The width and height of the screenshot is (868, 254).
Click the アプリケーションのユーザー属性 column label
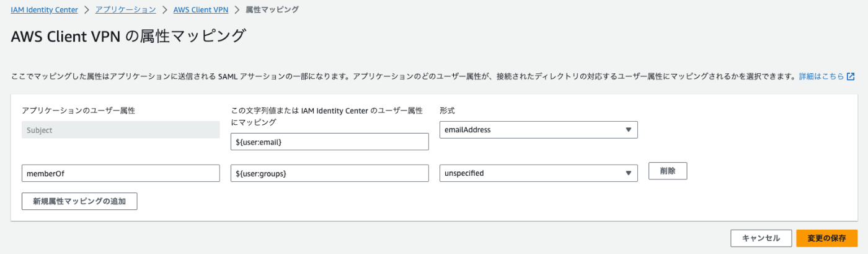tap(79, 111)
